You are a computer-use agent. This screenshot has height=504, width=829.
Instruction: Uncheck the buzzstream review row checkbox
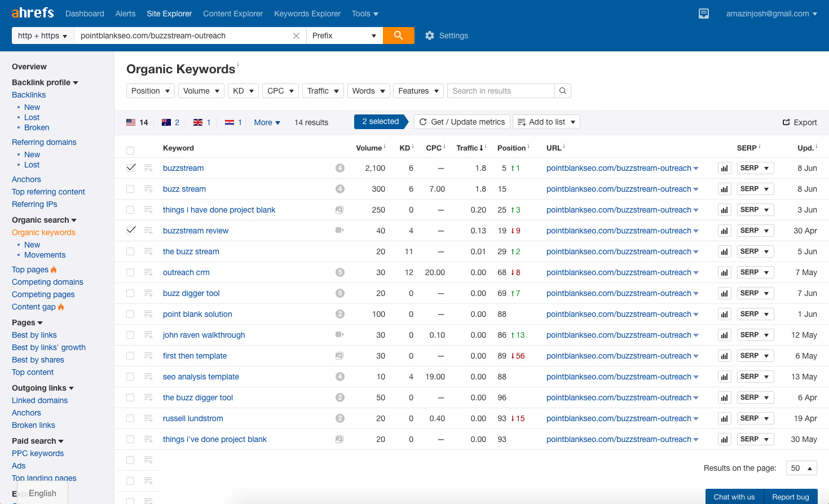tap(131, 231)
